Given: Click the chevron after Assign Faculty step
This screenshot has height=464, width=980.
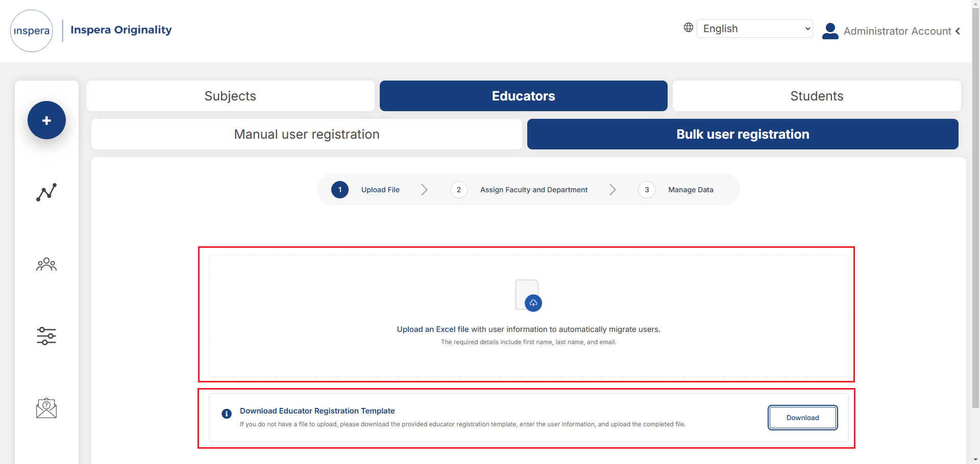Looking at the screenshot, I should pos(612,190).
